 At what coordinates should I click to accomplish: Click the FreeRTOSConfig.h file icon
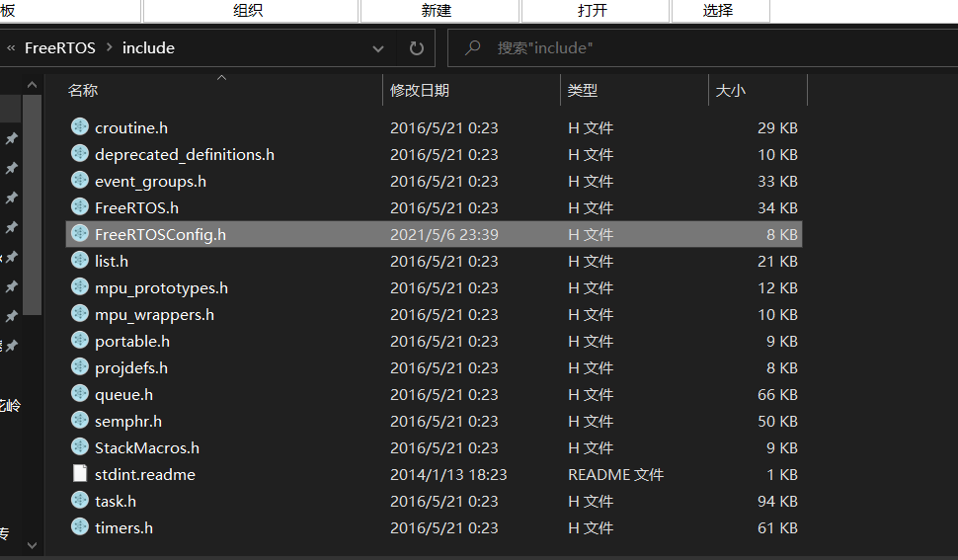click(x=79, y=233)
